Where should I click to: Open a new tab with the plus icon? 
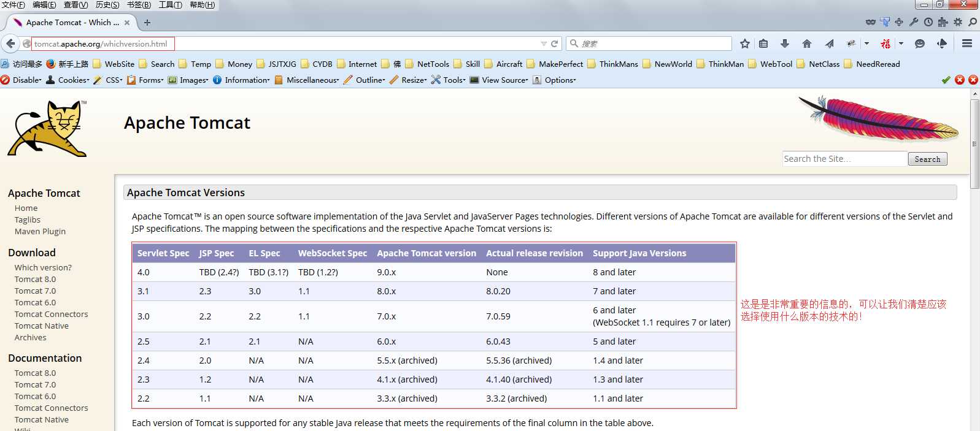147,23
